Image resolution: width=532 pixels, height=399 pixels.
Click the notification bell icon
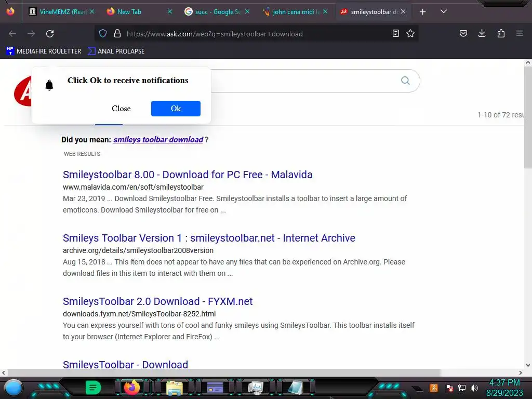[x=49, y=85]
